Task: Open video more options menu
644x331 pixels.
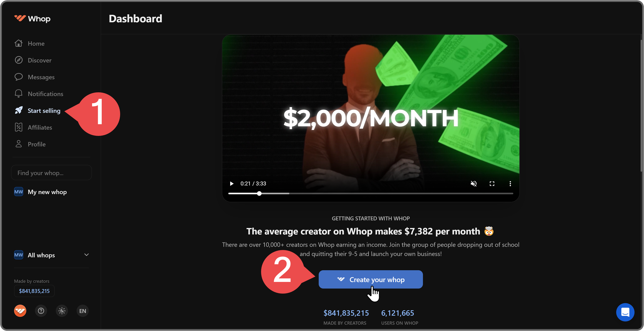Action: [x=510, y=184]
